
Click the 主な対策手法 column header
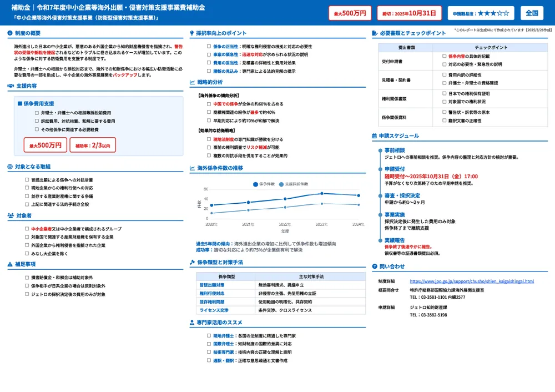click(x=310, y=277)
